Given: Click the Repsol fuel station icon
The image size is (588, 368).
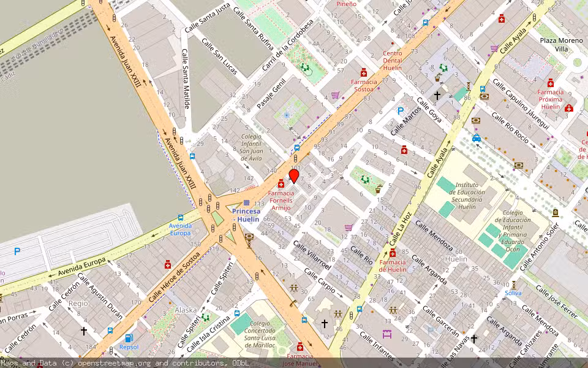Looking at the screenshot, I should [129, 339].
